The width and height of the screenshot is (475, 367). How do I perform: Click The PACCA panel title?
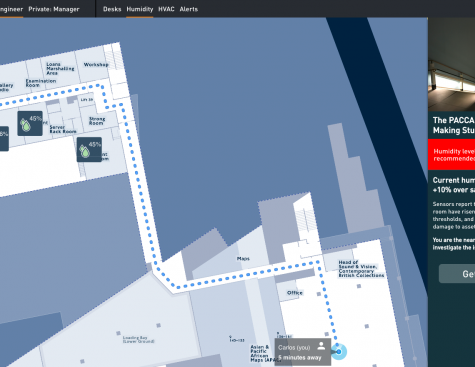[x=454, y=125]
